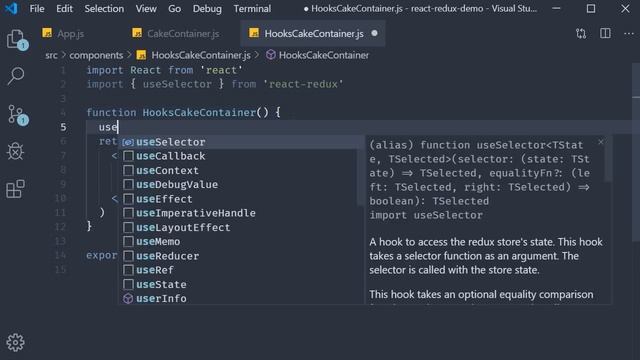Open the Selection menu
Image resolution: width=640 pixels, height=360 pixels.
tap(104, 9)
